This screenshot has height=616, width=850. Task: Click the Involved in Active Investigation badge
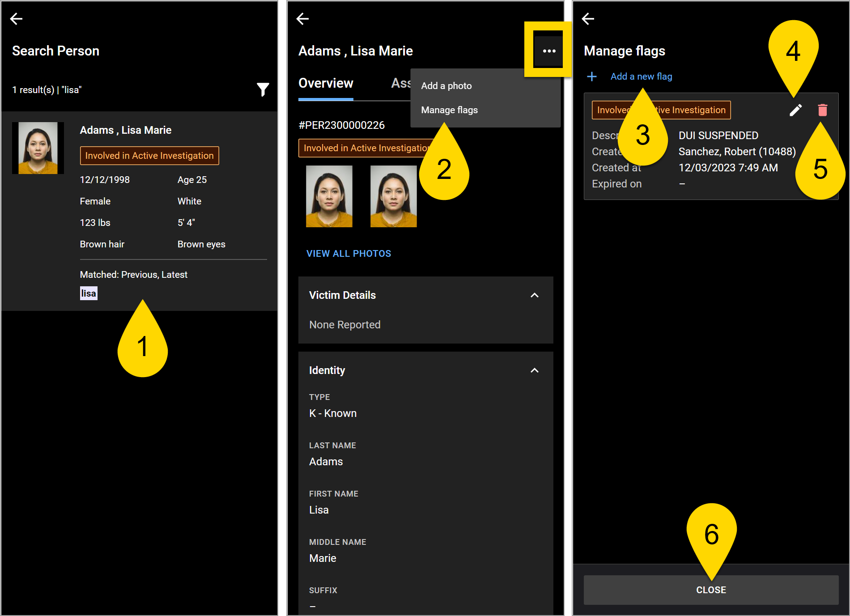pyautogui.click(x=149, y=155)
